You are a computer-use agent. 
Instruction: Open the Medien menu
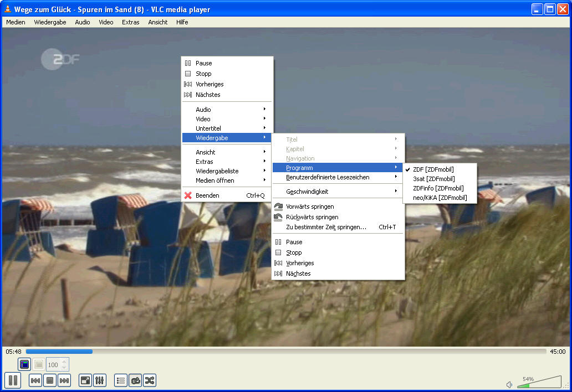[16, 22]
